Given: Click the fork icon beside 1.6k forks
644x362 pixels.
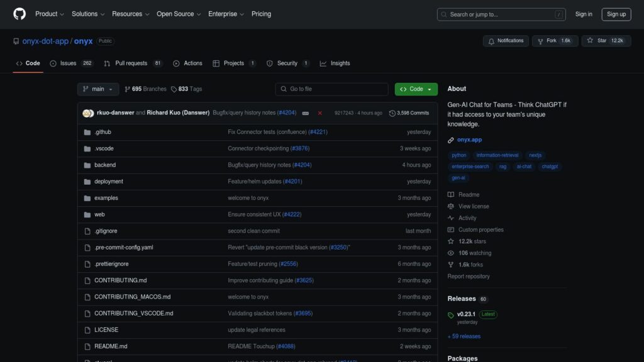Looking at the screenshot, I should 450,265.
